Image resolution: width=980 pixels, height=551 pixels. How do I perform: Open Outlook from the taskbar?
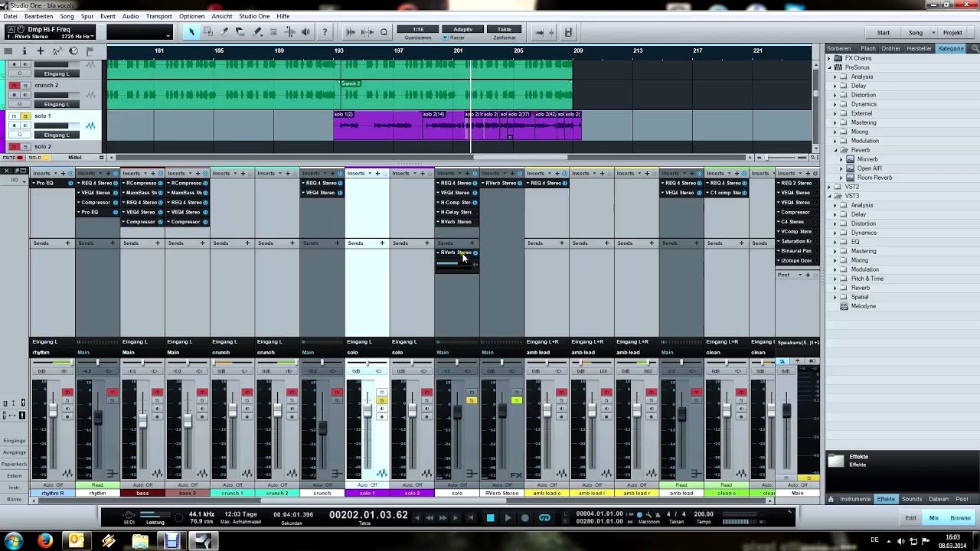tap(77, 541)
